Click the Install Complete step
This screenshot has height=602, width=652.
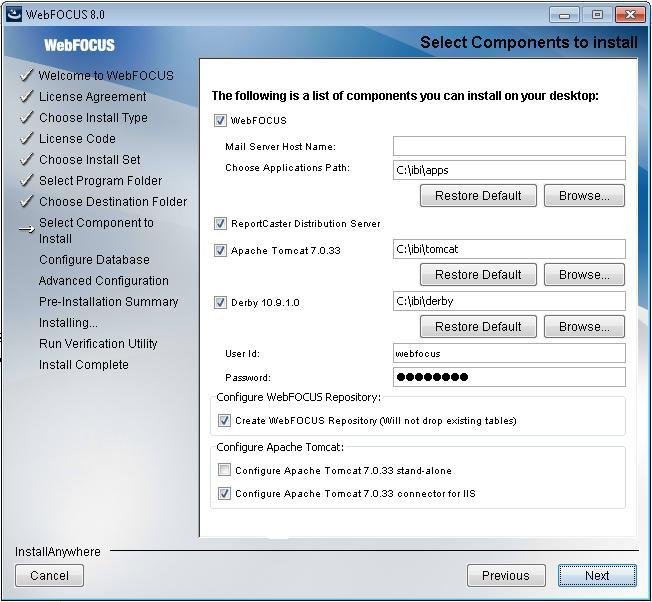point(84,365)
